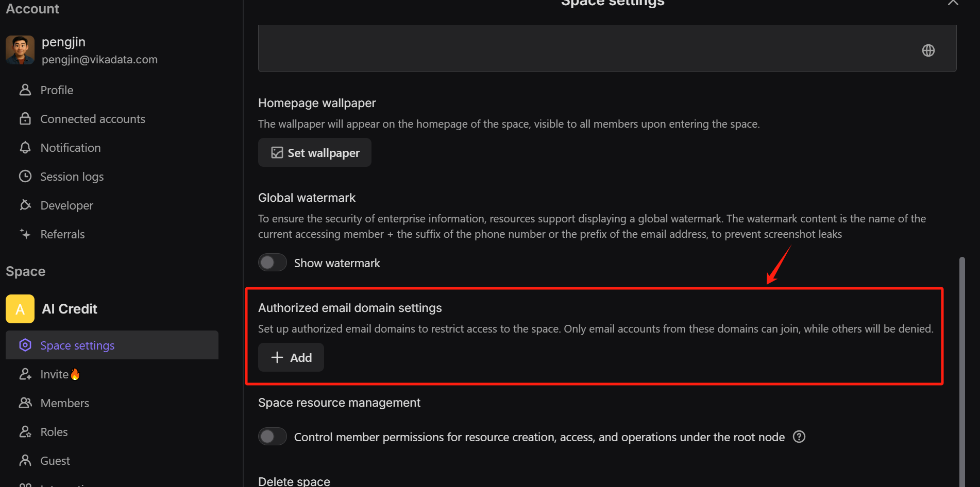Screen dimensions: 980x487
Task: Click the Developer plug icon
Action: [x=25, y=205]
